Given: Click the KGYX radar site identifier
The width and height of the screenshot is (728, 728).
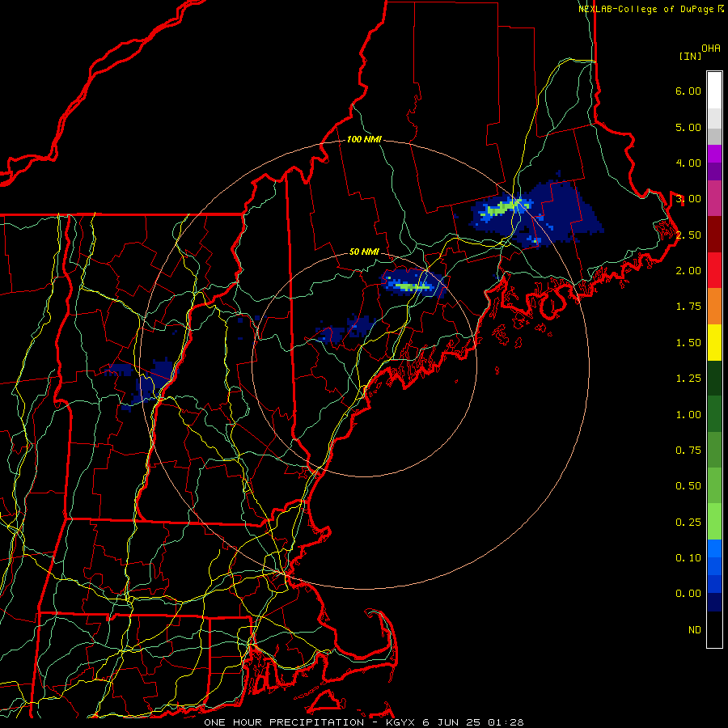Looking at the screenshot, I should tap(400, 722).
